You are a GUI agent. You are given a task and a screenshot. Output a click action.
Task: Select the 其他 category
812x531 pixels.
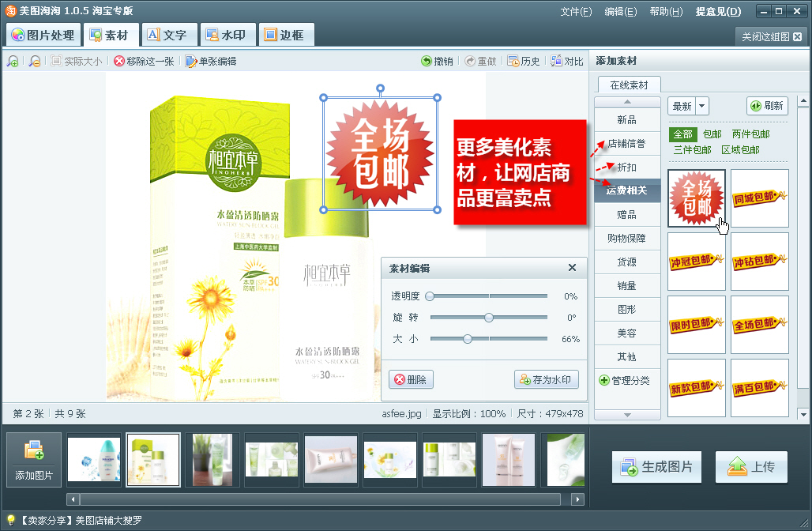(x=627, y=357)
